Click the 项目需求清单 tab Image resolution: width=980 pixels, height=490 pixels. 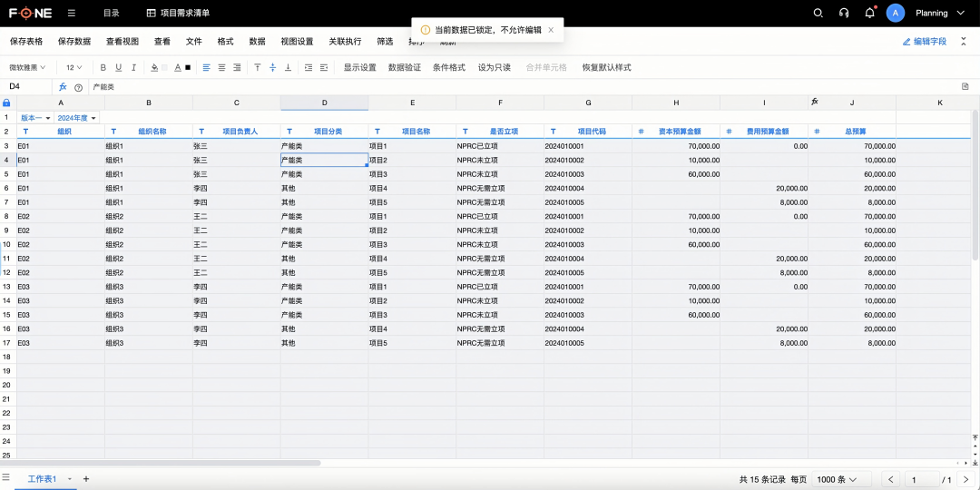click(178, 13)
